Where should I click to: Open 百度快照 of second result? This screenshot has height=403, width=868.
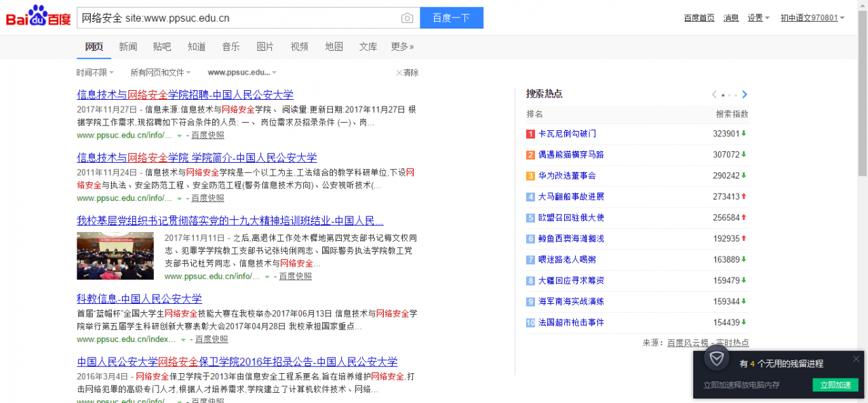click(x=208, y=199)
